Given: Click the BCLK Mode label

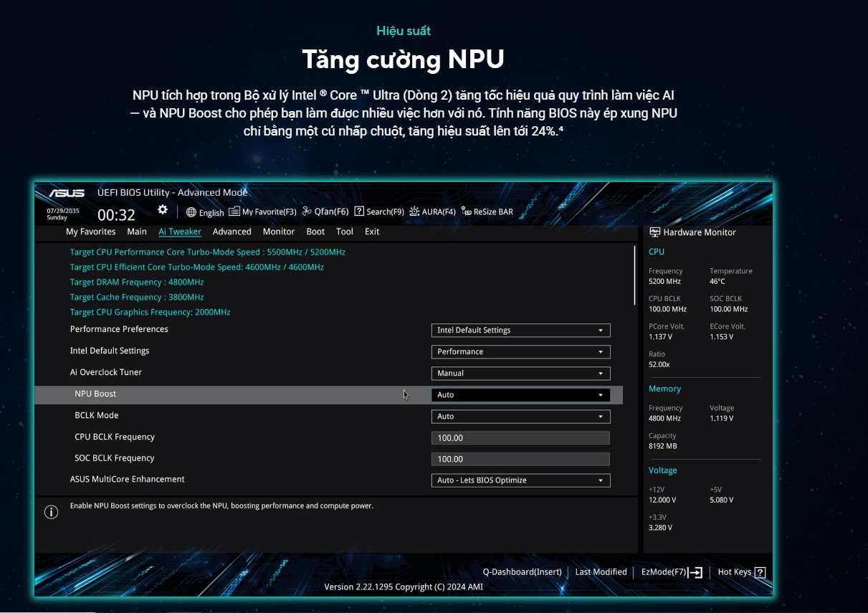Looking at the screenshot, I should coord(97,415).
